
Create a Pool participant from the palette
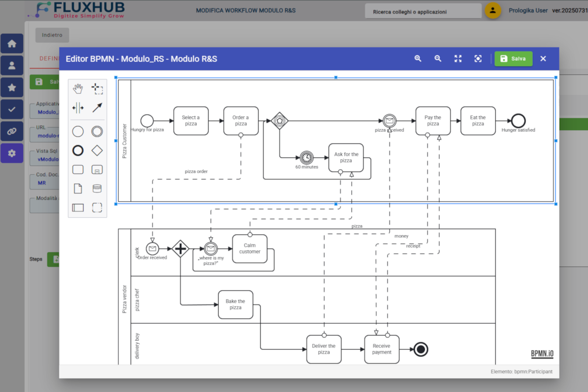[78, 208]
